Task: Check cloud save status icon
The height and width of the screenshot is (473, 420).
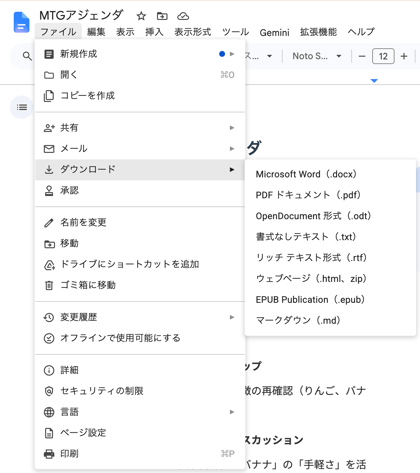Action: click(183, 16)
